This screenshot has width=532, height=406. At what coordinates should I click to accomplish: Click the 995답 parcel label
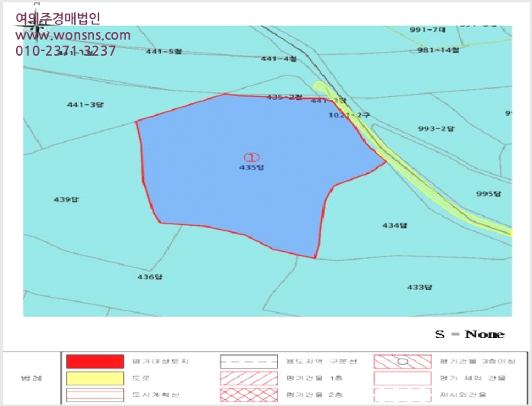coord(488,194)
